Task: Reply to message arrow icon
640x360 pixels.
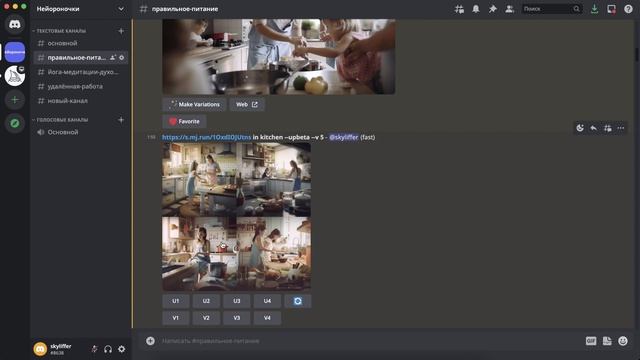Action: [x=593, y=128]
